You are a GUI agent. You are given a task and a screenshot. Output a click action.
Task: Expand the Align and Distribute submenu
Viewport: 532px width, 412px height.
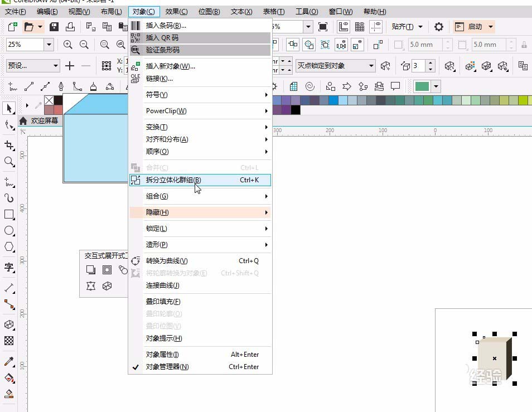tap(200, 139)
